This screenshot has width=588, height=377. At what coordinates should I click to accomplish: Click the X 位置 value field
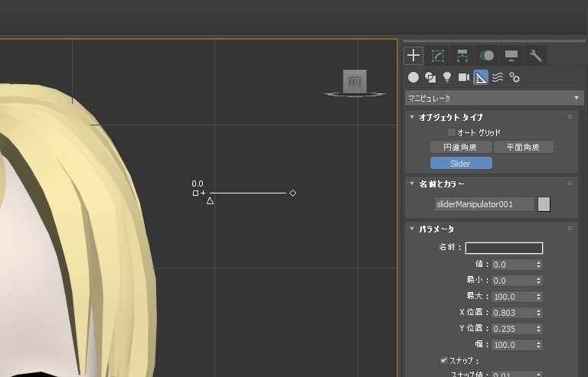[514, 313]
